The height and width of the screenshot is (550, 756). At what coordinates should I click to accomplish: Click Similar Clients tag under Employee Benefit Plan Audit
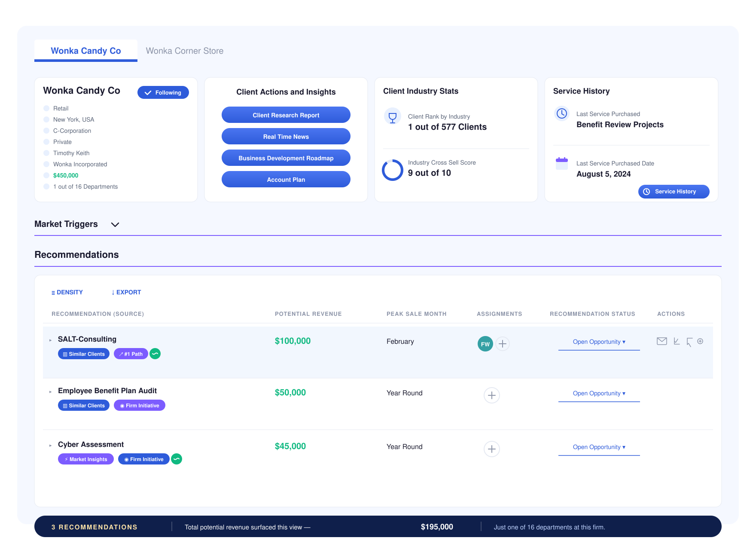pos(84,405)
